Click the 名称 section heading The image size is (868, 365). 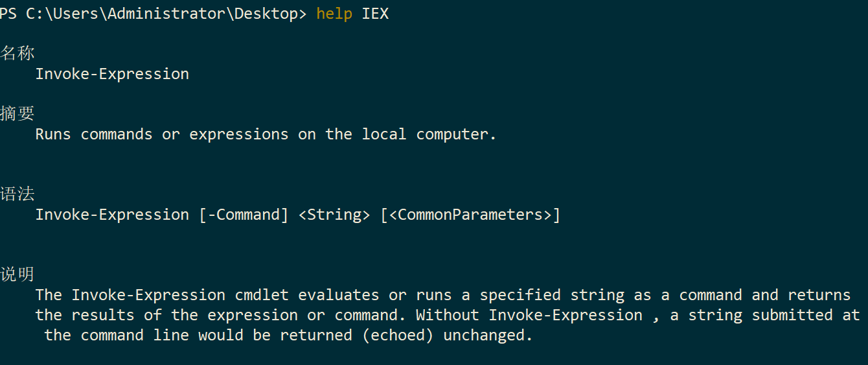click(x=17, y=54)
